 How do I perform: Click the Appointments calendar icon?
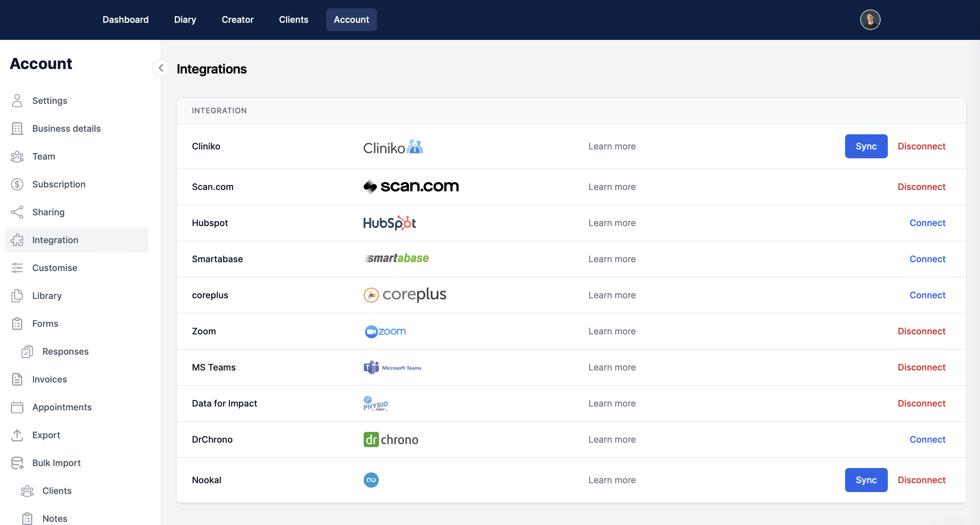[x=17, y=407]
